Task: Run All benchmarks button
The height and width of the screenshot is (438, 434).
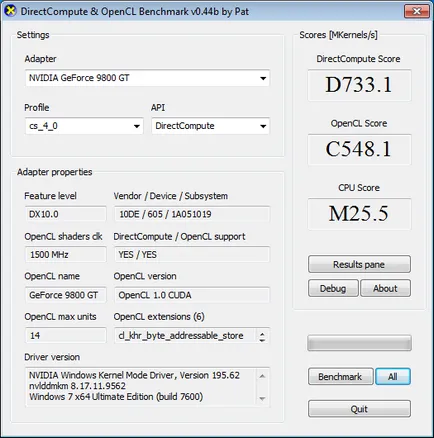Action: point(393,377)
